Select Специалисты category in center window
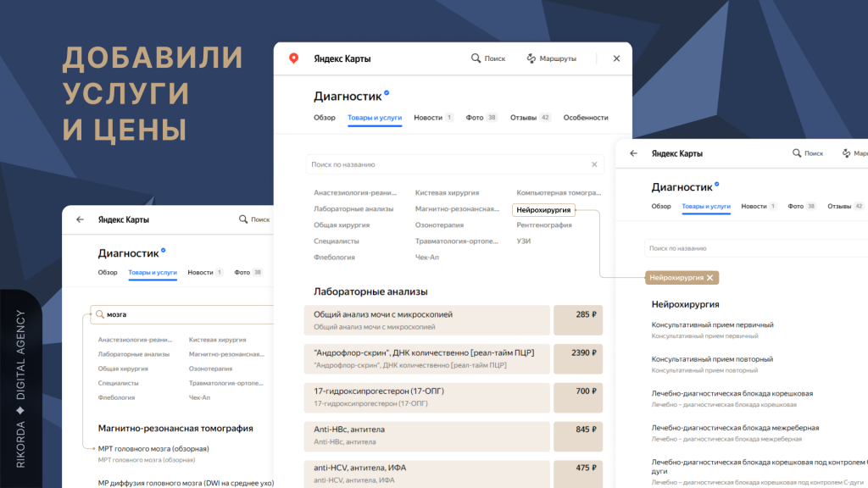868x488 pixels. pyautogui.click(x=336, y=241)
